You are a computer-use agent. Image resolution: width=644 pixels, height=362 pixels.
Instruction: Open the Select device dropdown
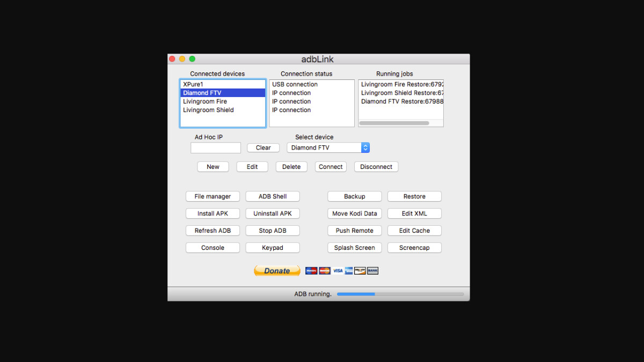click(328, 147)
